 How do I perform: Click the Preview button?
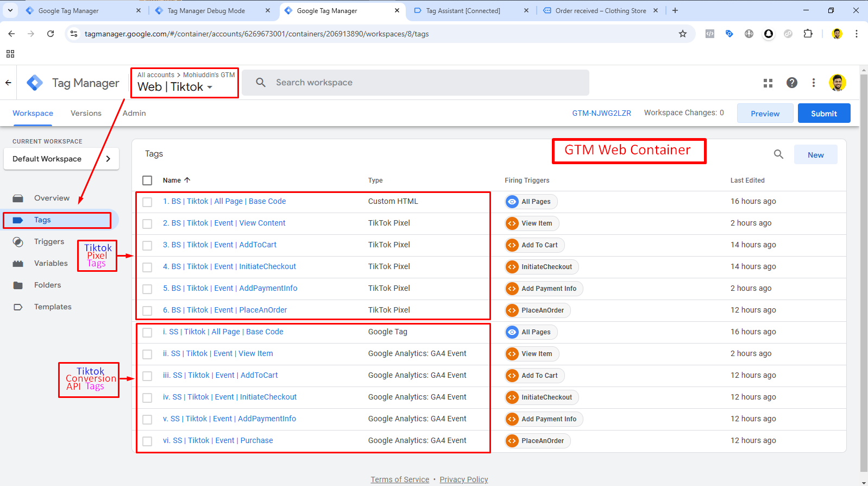pyautogui.click(x=764, y=113)
